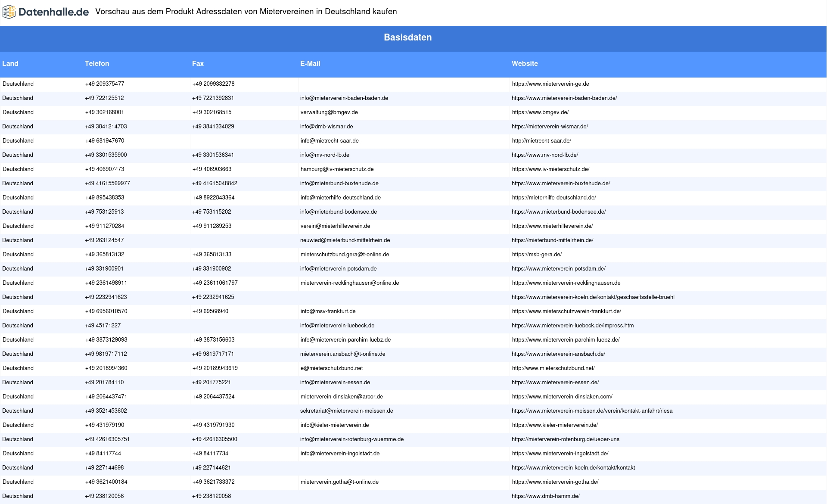Select email sekretariat@mieterverein-meissen.de
The width and height of the screenshot is (827, 504).
click(347, 411)
